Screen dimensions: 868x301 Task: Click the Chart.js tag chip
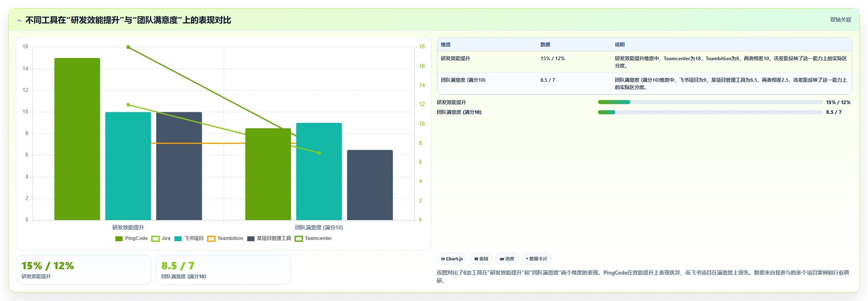tap(452, 259)
